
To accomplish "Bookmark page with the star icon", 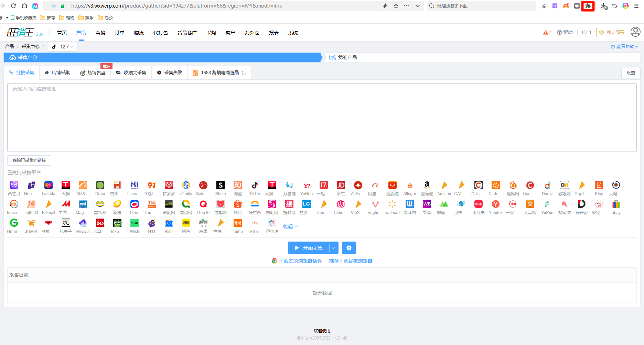I will click(396, 6).
